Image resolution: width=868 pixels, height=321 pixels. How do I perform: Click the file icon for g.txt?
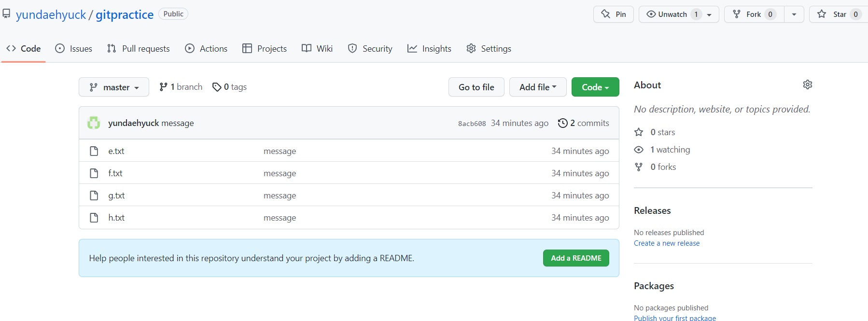pyautogui.click(x=94, y=195)
